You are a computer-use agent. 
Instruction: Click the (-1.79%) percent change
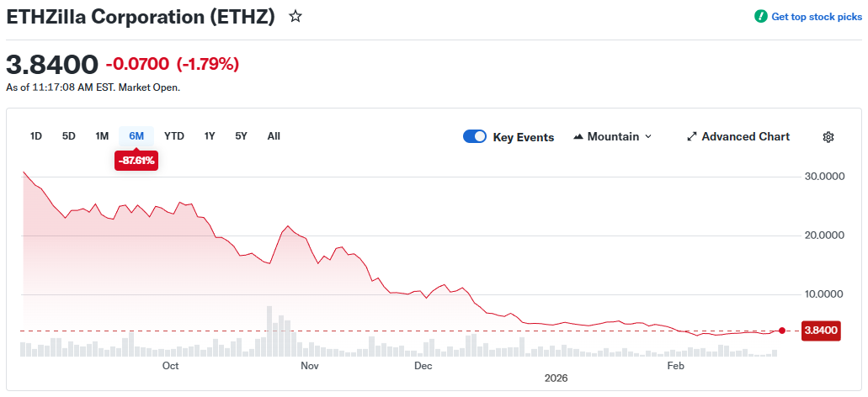(208, 64)
